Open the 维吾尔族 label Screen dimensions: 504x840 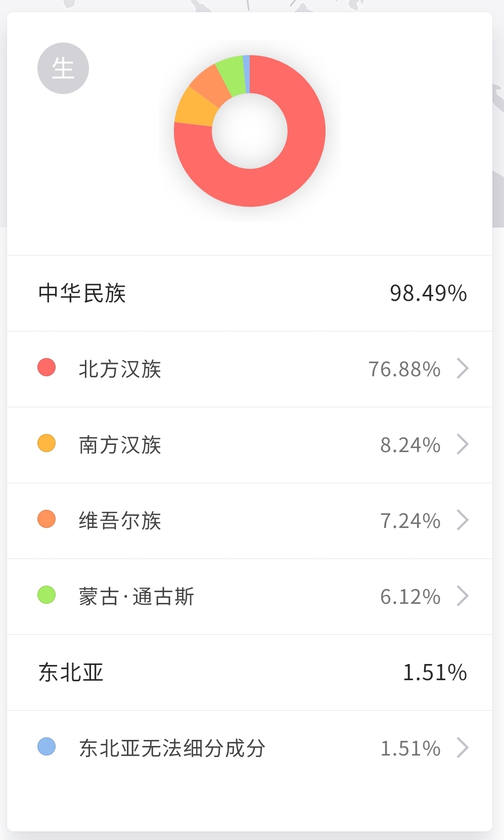tap(120, 521)
